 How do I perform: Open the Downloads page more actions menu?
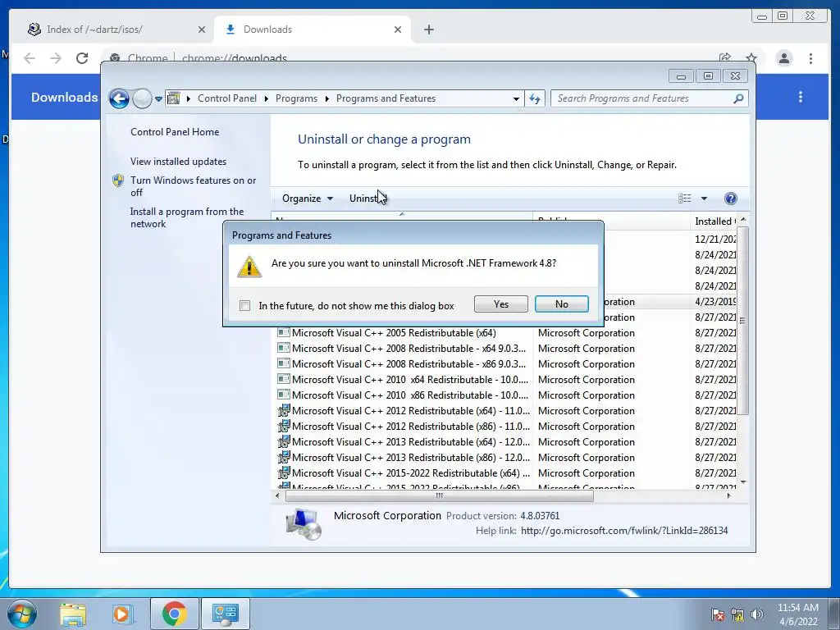801,97
